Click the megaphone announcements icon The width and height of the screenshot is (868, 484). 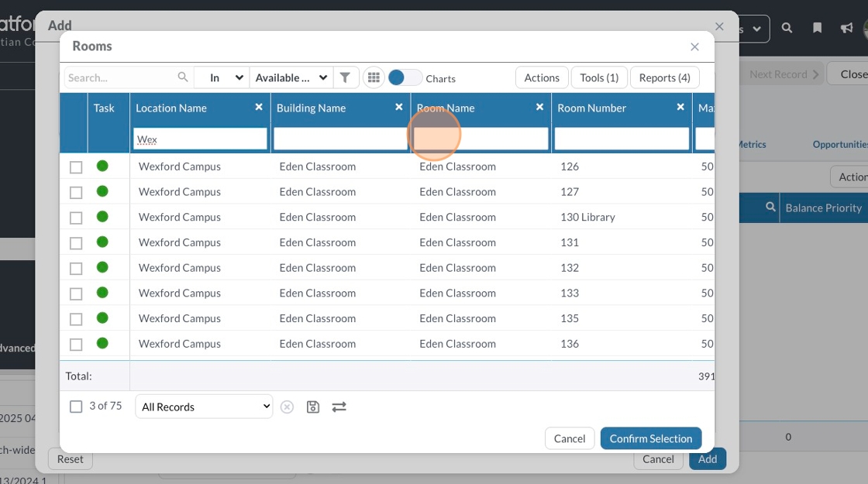click(x=846, y=28)
